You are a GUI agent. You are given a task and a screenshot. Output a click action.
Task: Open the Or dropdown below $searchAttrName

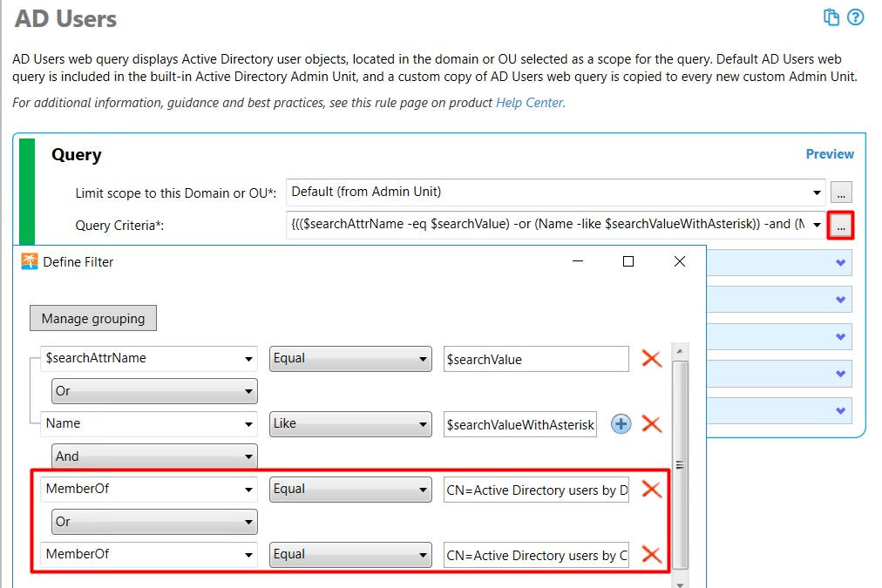point(154,391)
